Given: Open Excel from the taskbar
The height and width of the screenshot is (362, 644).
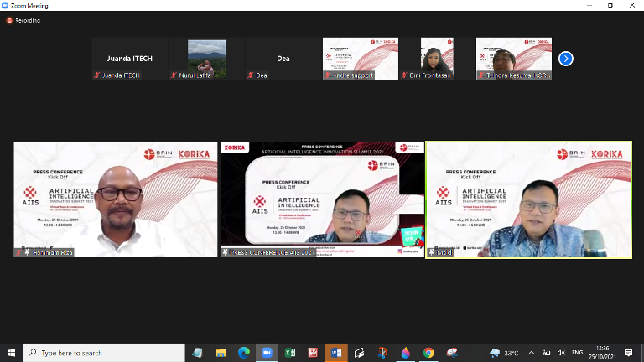Looking at the screenshot, I should point(290,353).
